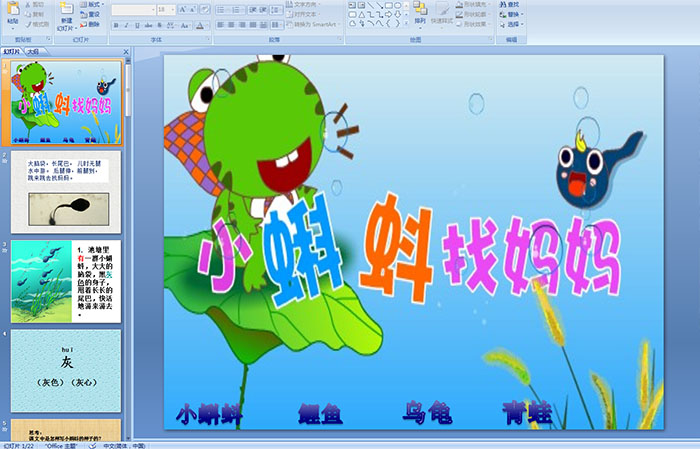Toggle Align Text Left
Viewport: 700px width, 449px height.
[221, 25]
